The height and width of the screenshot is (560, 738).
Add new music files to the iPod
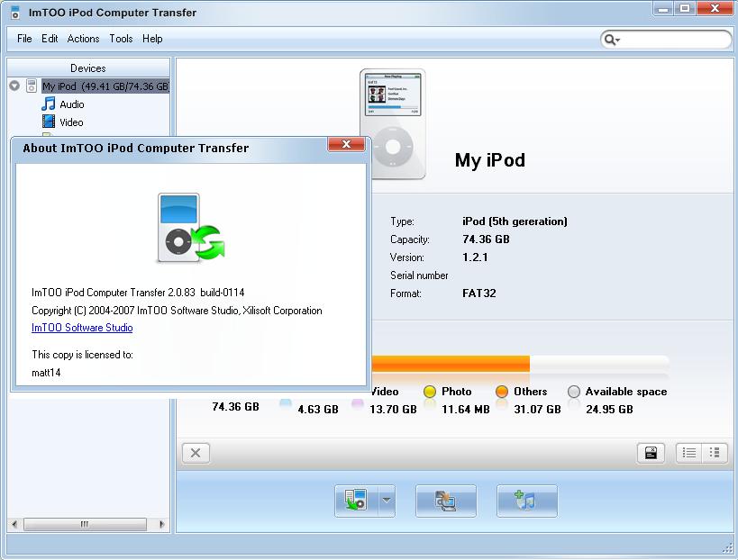click(526, 501)
